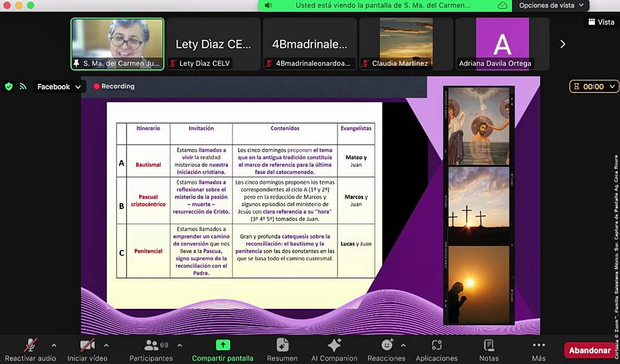Open the Vista layout button
Screen dimensions: 620x364
tap(601, 22)
